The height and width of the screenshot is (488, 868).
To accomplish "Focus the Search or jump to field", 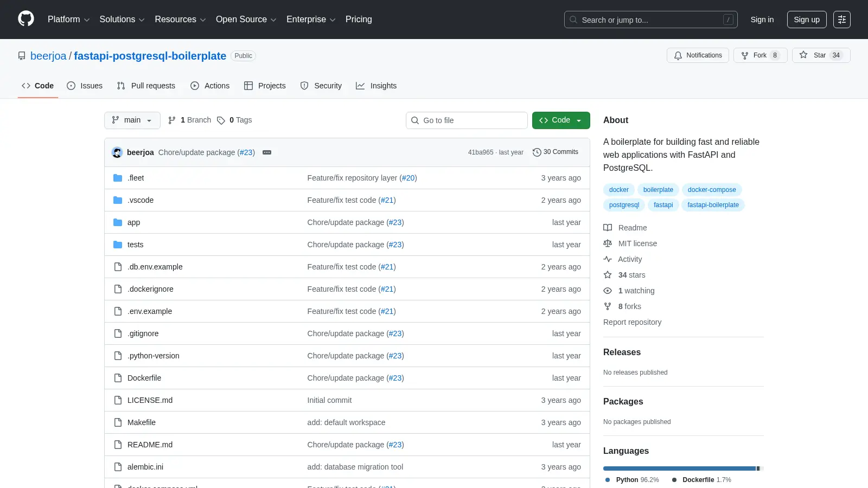I will tap(651, 20).
